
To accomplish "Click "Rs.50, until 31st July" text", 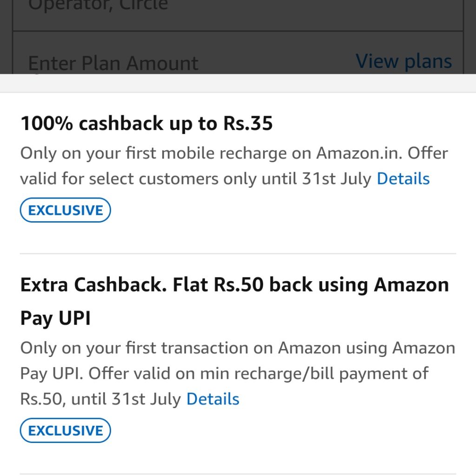I will click(100, 399).
